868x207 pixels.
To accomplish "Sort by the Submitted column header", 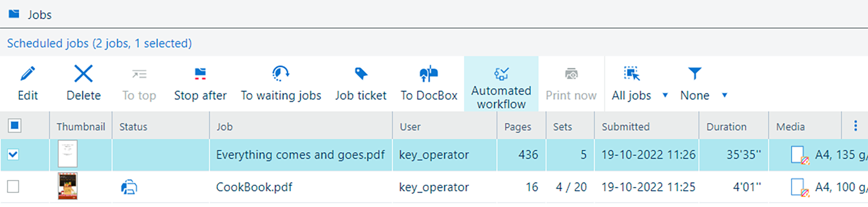I will [x=625, y=127].
